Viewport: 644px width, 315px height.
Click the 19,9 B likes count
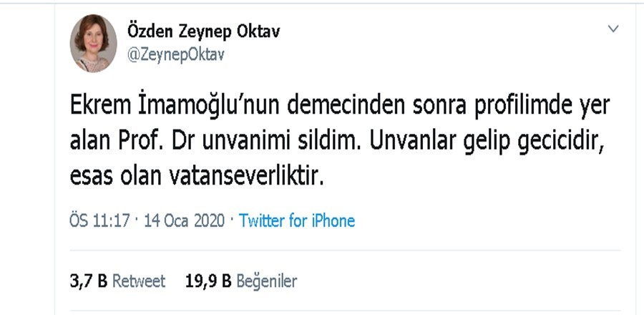click(x=208, y=281)
